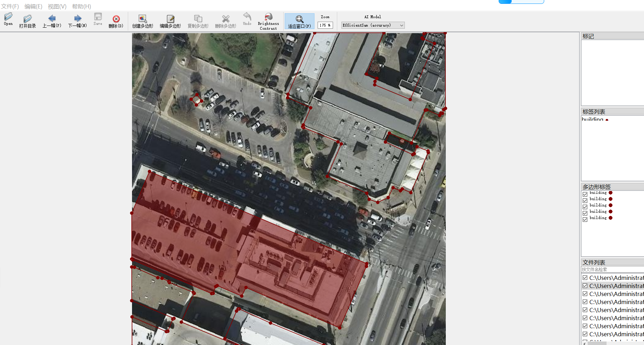Click the Zoom percentage input box
644x345 pixels.
pos(325,25)
